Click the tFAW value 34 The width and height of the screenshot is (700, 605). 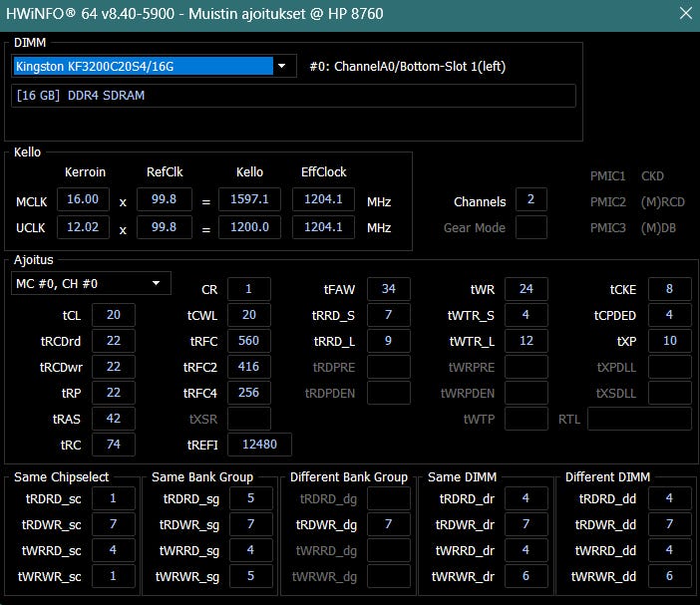click(x=388, y=289)
